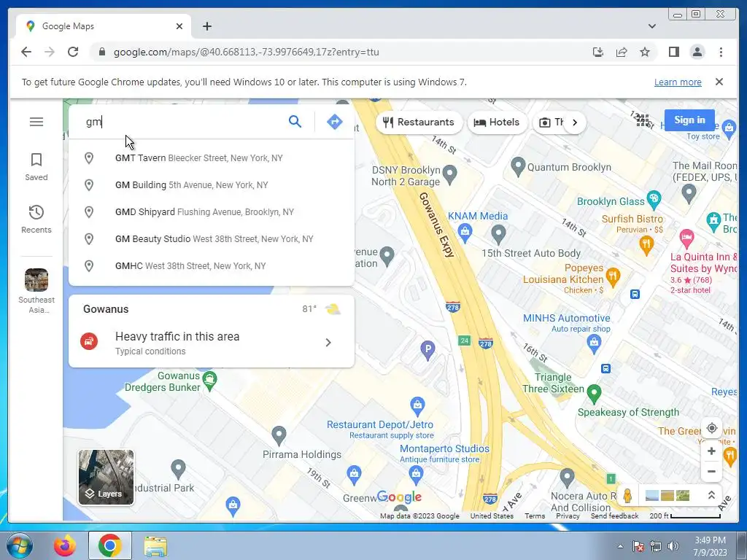Select the GMHC suggestion

[212, 265]
